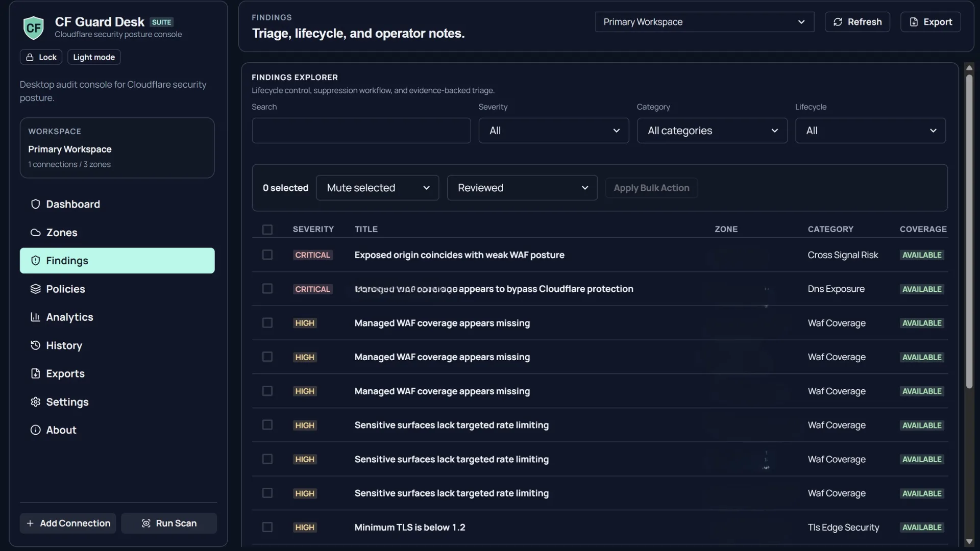Click the History clock icon in sidebar
The height and width of the screenshot is (551, 980).
click(35, 345)
